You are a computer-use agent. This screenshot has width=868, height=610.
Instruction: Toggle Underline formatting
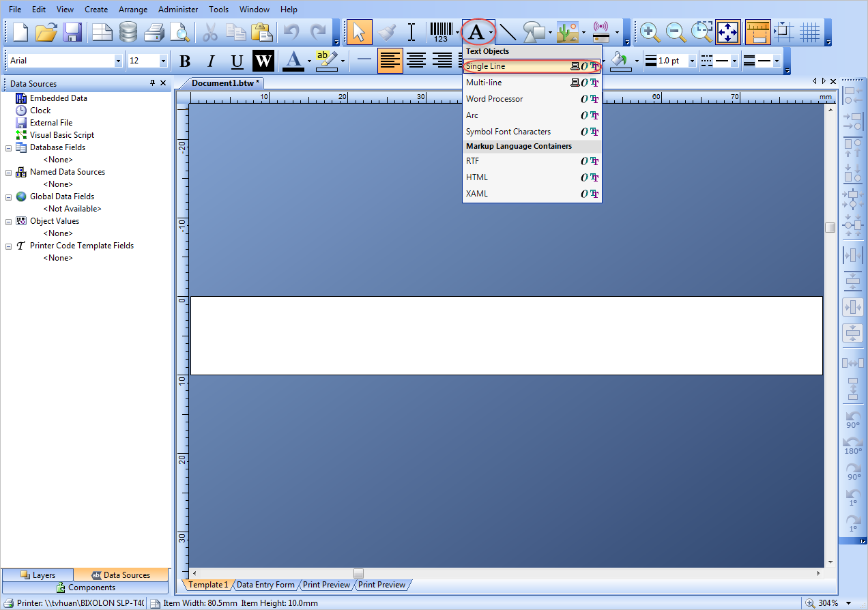pos(237,61)
